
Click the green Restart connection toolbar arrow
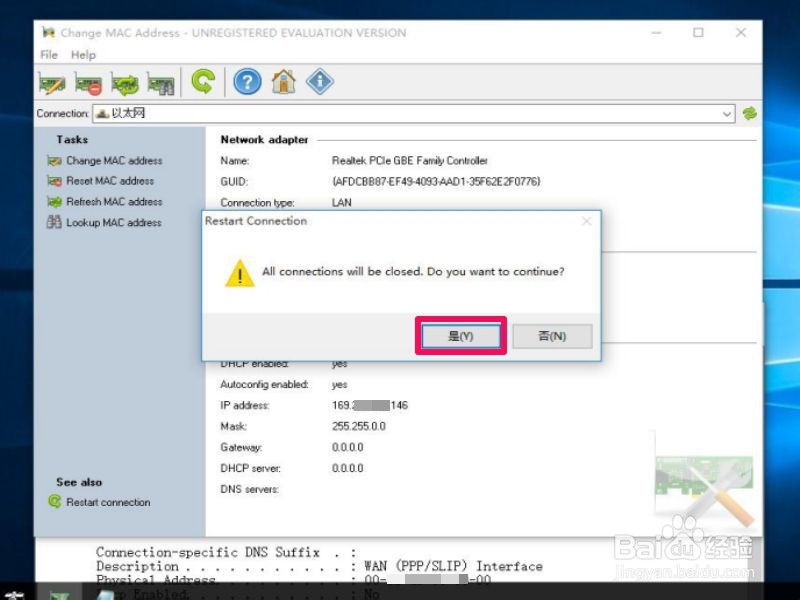tap(203, 82)
